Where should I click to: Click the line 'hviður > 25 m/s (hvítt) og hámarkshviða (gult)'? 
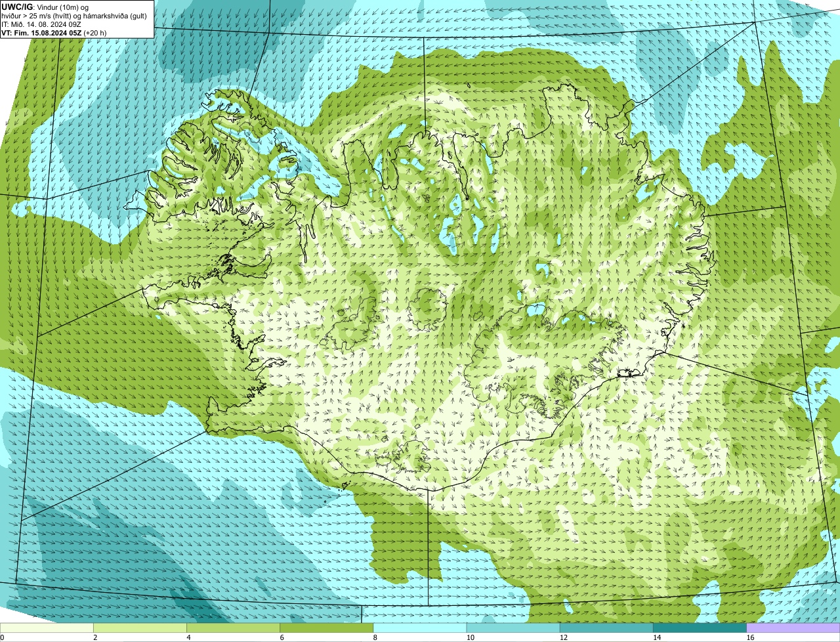coord(73,15)
